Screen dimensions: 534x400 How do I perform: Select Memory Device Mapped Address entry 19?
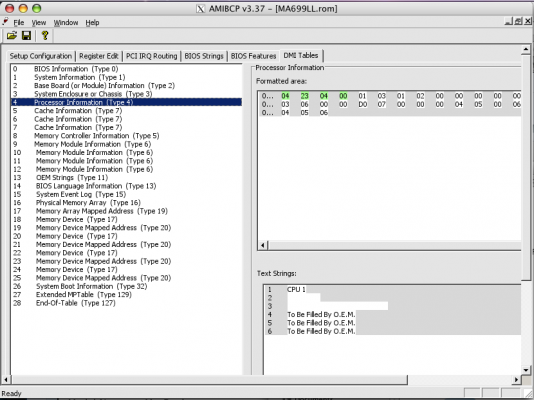[126, 228]
